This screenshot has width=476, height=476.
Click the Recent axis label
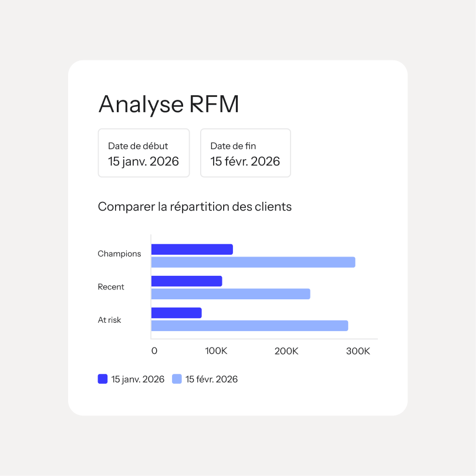(x=111, y=287)
